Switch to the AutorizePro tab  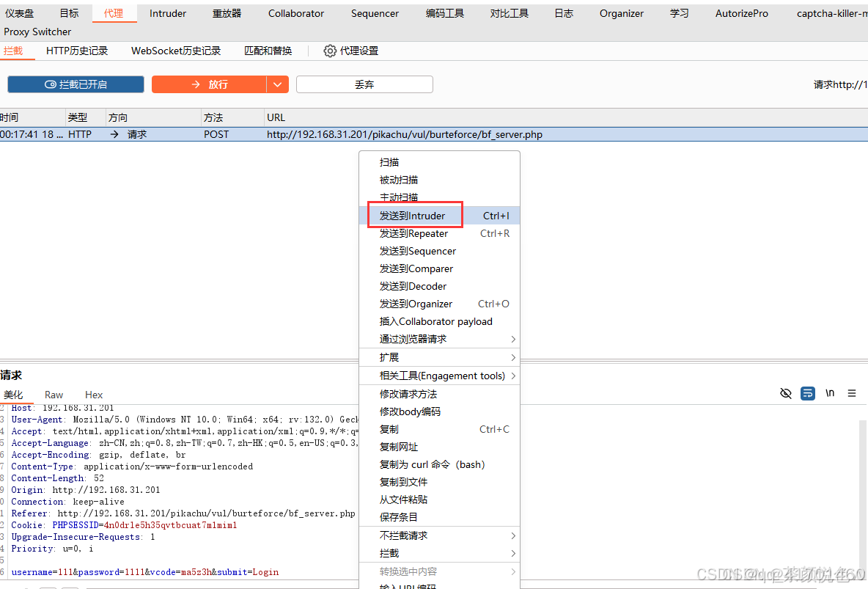[742, 13]
